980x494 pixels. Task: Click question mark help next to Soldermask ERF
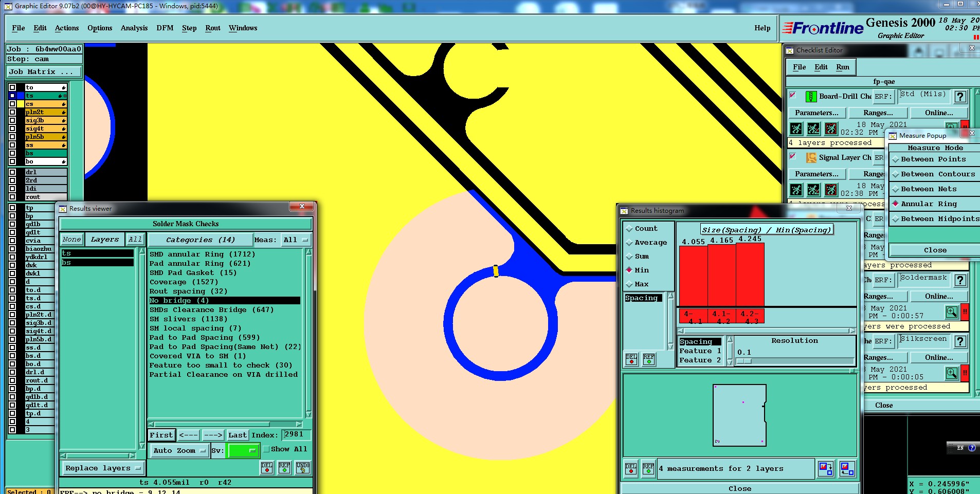click(960, 280)
